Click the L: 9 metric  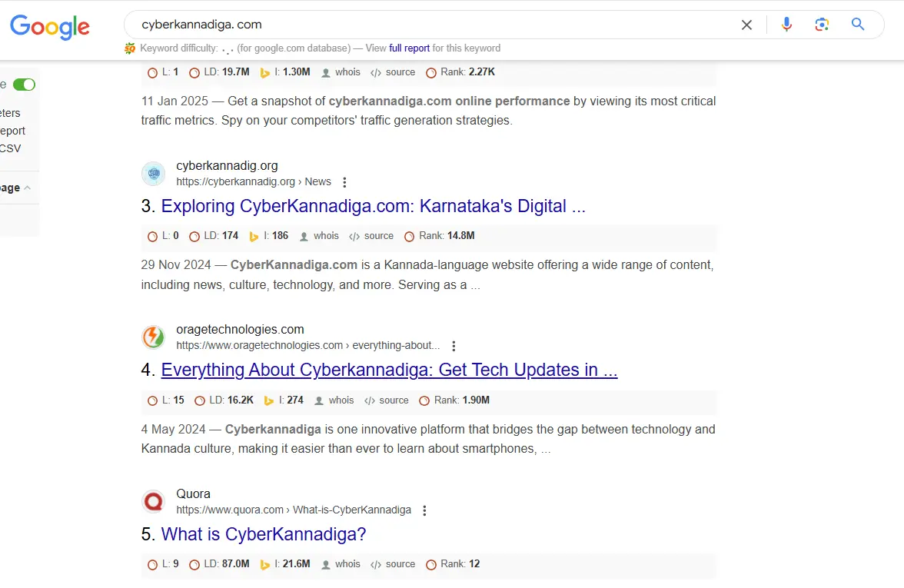coord(163,564)
